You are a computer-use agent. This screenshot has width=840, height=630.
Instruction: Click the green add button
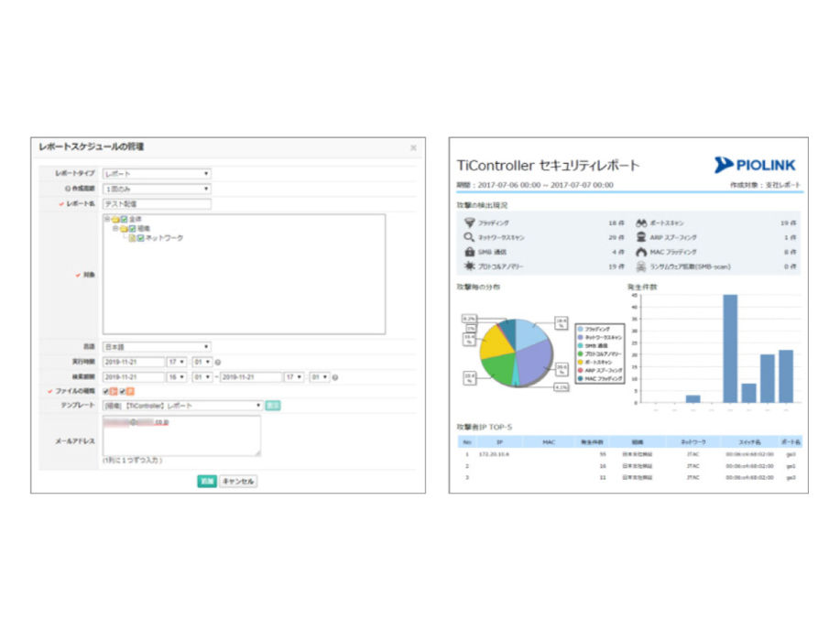[207, 481]
